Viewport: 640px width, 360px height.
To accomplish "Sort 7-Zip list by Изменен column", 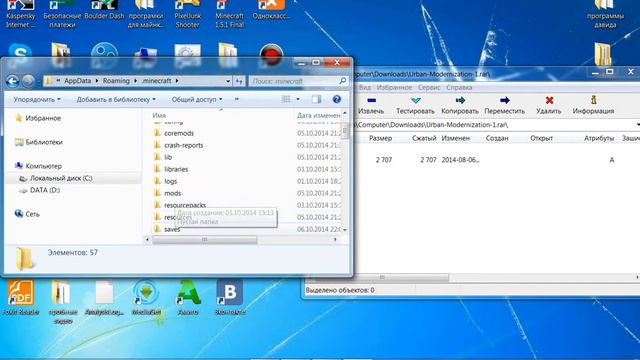I will click(x=456, y=138).
